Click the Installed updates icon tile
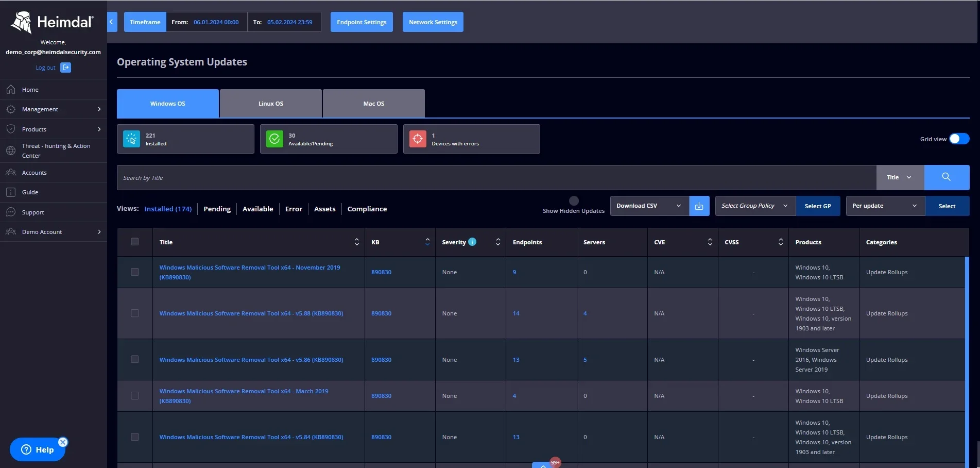Image resolution: width=980 pixels, height=468 pixels. pyautogui.click(x=132, y=139)
